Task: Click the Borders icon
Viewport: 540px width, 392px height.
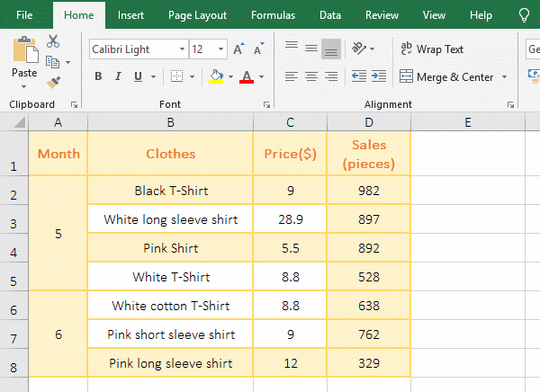Action: pos(177,76)
